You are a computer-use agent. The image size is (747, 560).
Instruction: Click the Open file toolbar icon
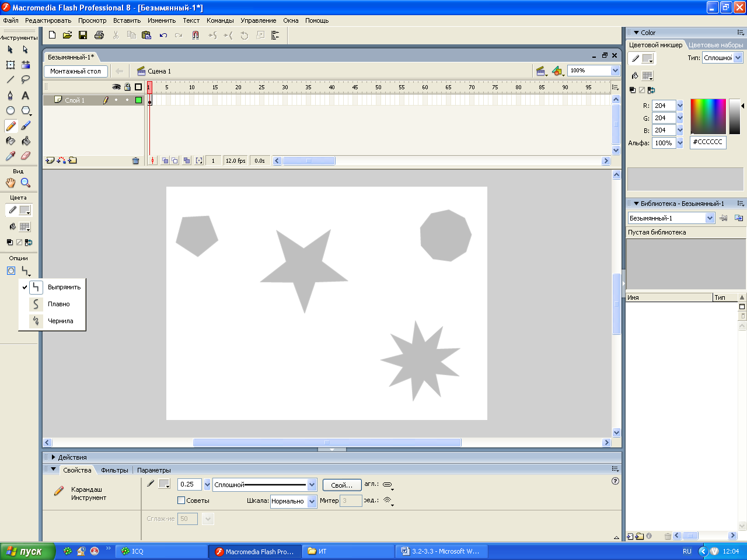(x=67, y=35)
